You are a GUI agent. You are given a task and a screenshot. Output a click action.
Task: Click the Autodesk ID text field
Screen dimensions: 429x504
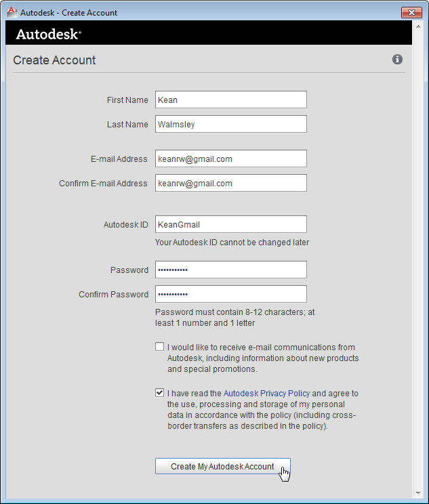click(x=230, y=224)
